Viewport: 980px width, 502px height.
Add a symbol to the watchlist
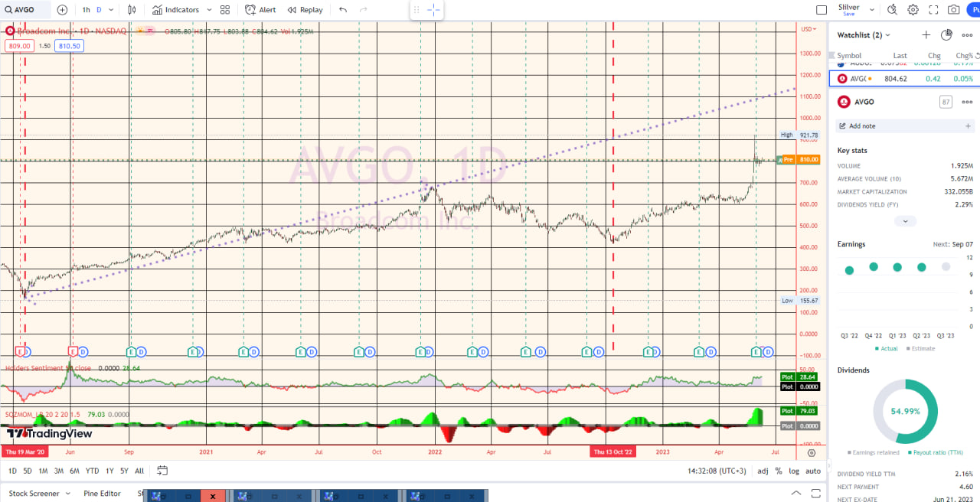pyautogui.click(x=926, y=35)
